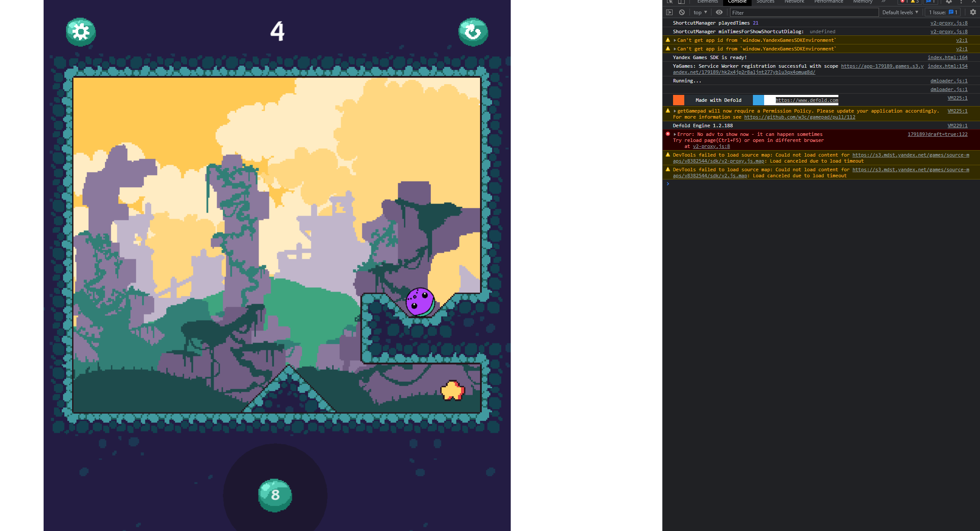Viewport: 980px width, 531px height.
Task: Switch to the Sources panel tab
Action: coord(763,3)
